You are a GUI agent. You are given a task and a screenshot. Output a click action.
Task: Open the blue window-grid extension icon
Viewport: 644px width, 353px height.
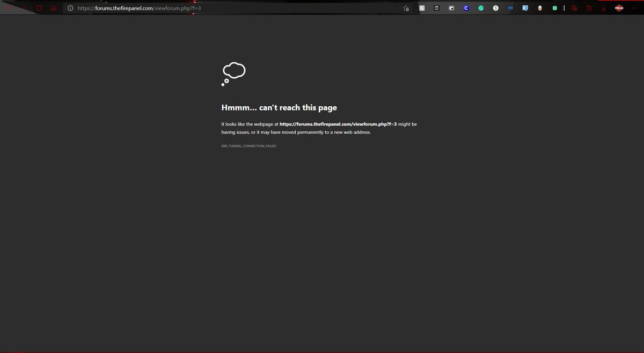pos(525,8)
